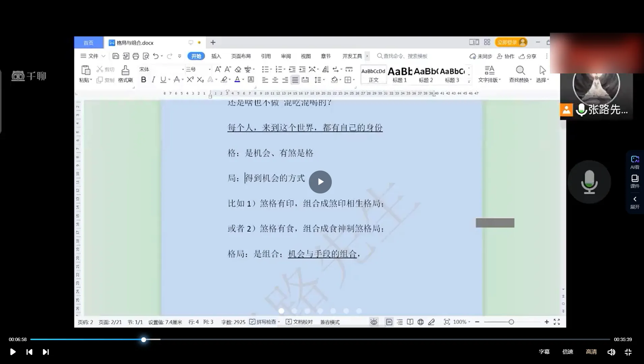Viewport: 644px width, 364px height.
Task: Undo the last action
Action: [x=156, y=56]
